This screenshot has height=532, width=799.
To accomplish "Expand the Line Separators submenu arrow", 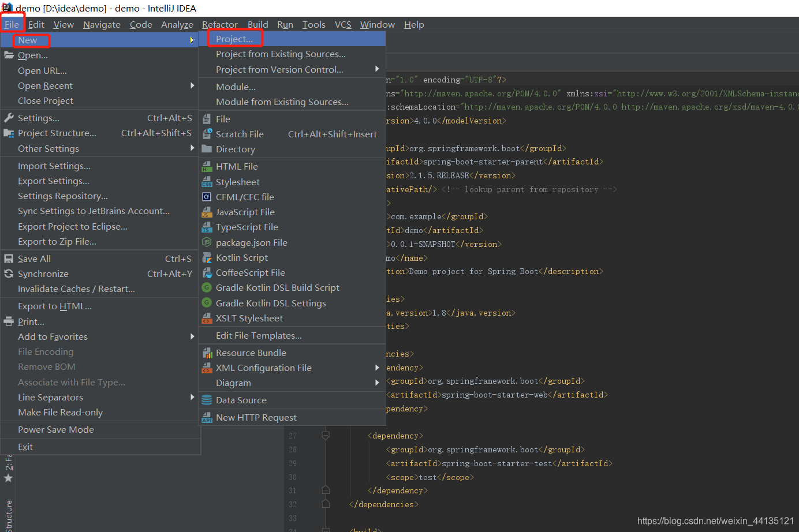I will (x=192, y=397).
